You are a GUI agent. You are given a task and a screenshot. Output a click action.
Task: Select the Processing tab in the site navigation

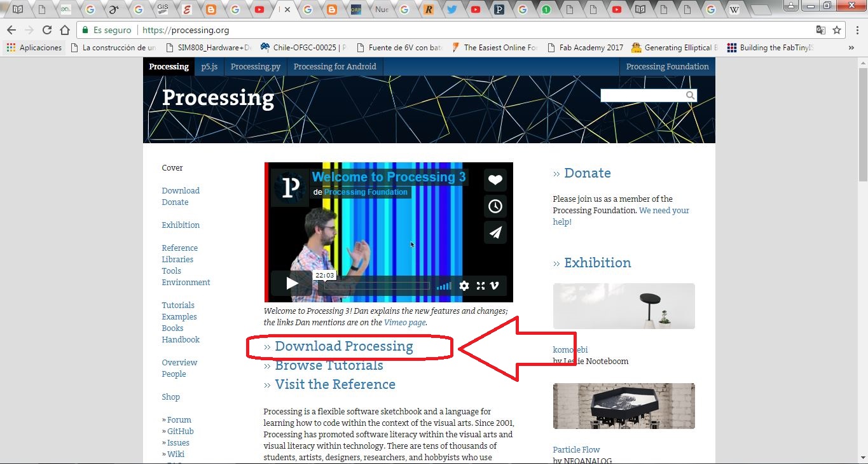coord(169,66)
